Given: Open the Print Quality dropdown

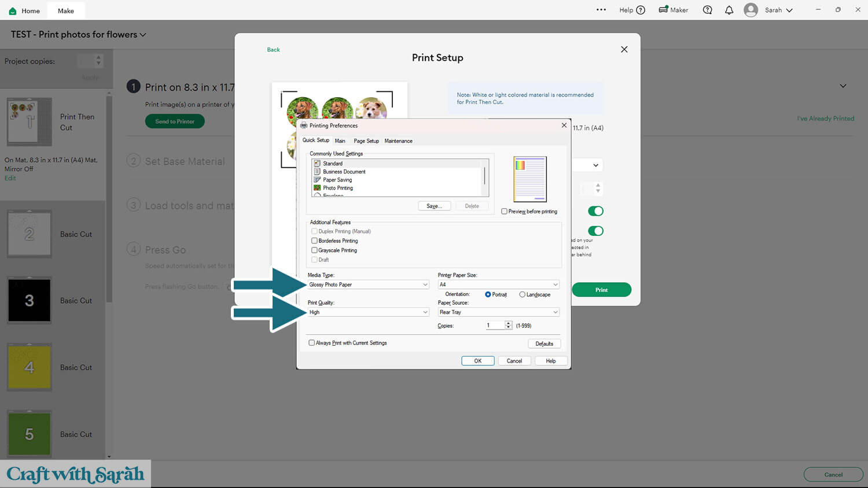Looking at the screenshot, I should coord(369,312).
